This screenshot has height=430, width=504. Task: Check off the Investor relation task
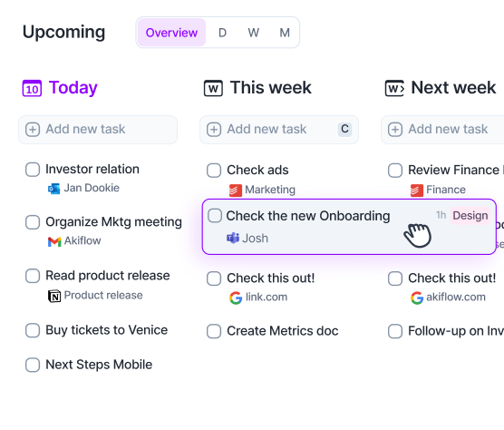(33, 170)
